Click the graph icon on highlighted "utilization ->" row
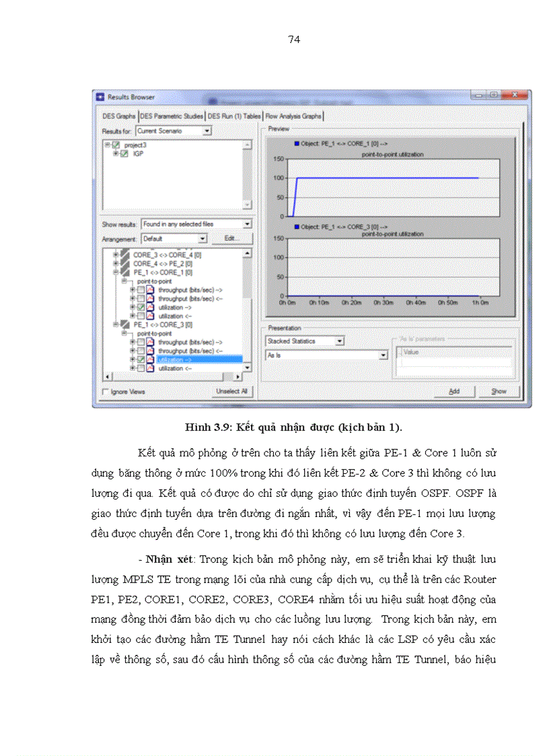This screenshot has width=549, height=756. pos(149,359)
